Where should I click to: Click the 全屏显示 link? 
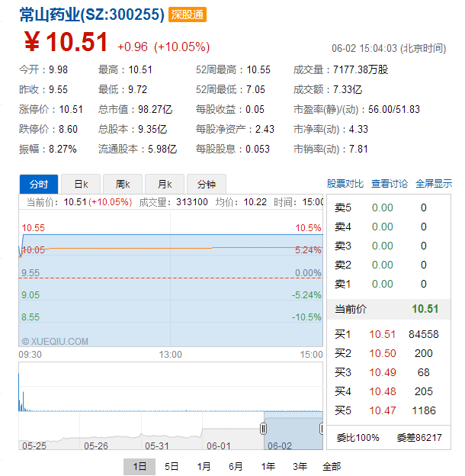tap(434, 184)
